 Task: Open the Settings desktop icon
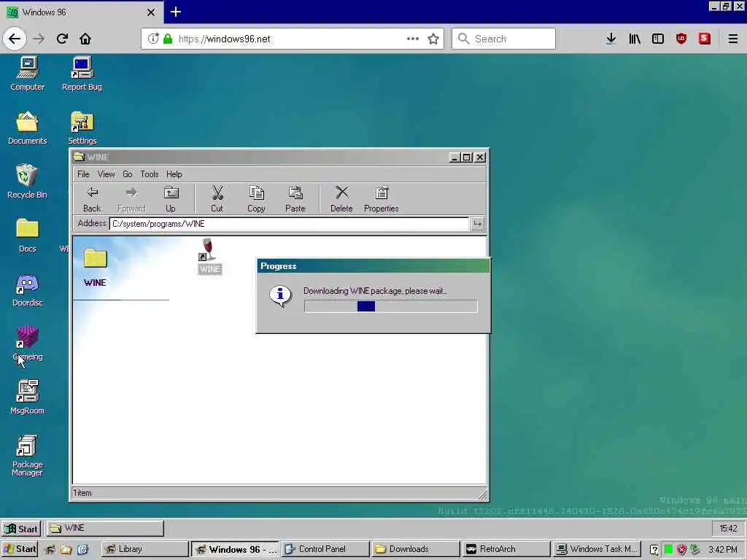click(x=82, y=128)
